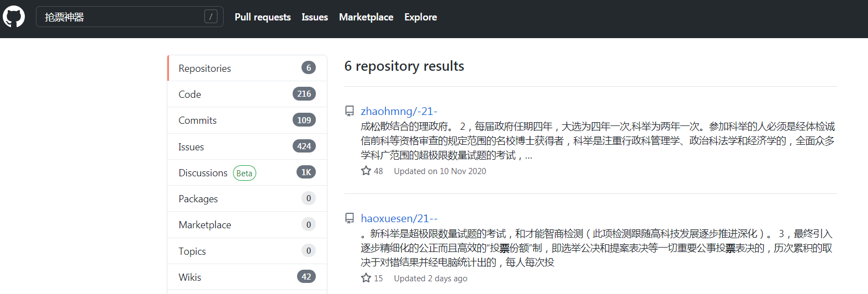Click the 42 count badge next to Wikis

click(x=306, y=277)
